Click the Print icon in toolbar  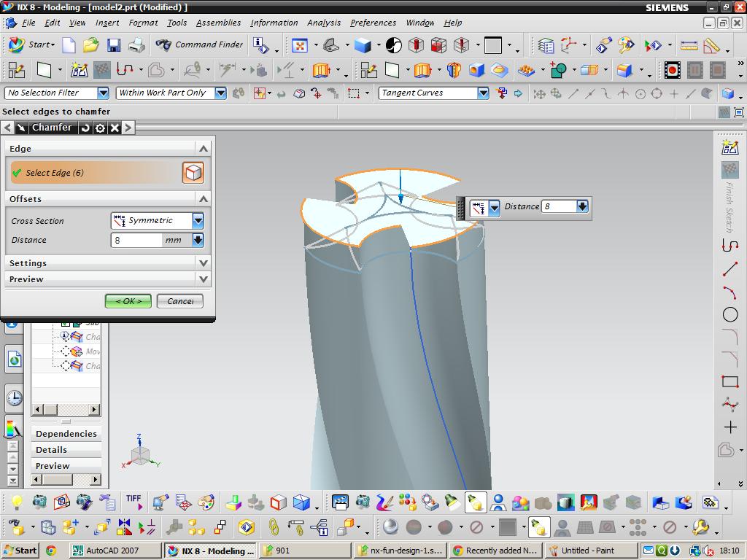pos(136,45)
